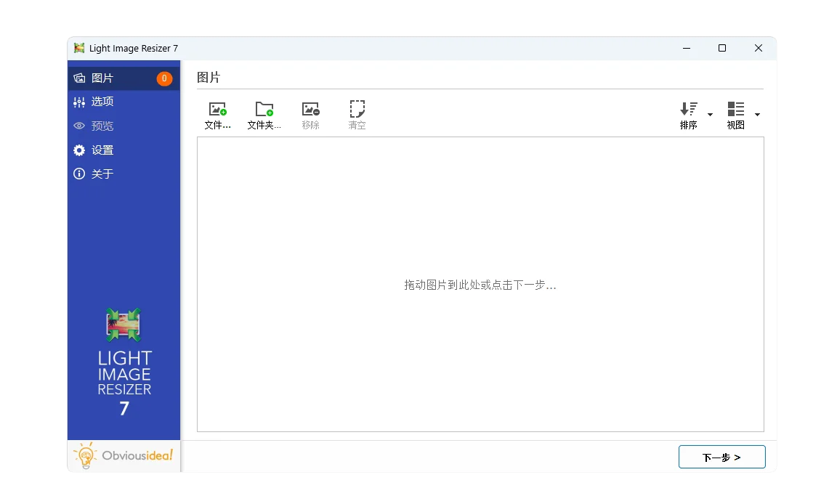Switch to the 选项 sidebar tab

point(102,102)
